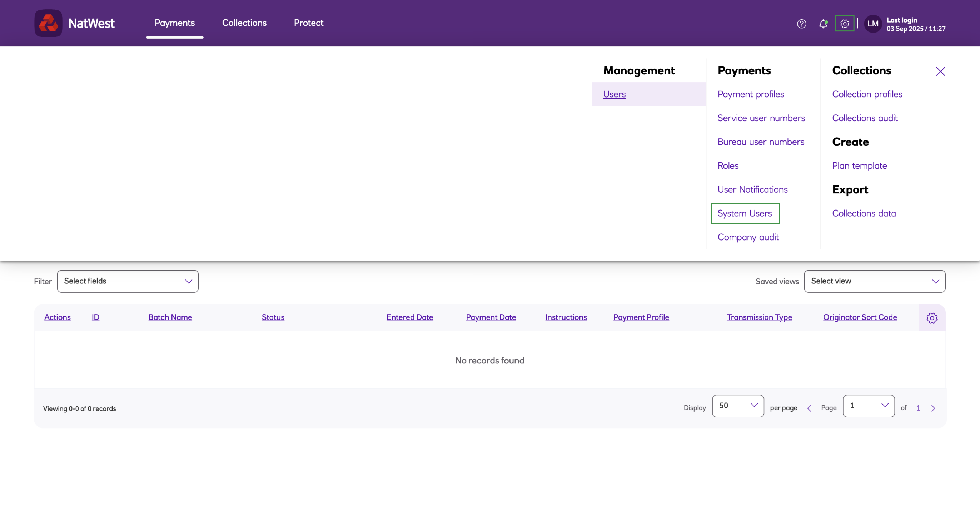Open the Protect tab
This screenshot has width=980, height=515.
(309, 23)
